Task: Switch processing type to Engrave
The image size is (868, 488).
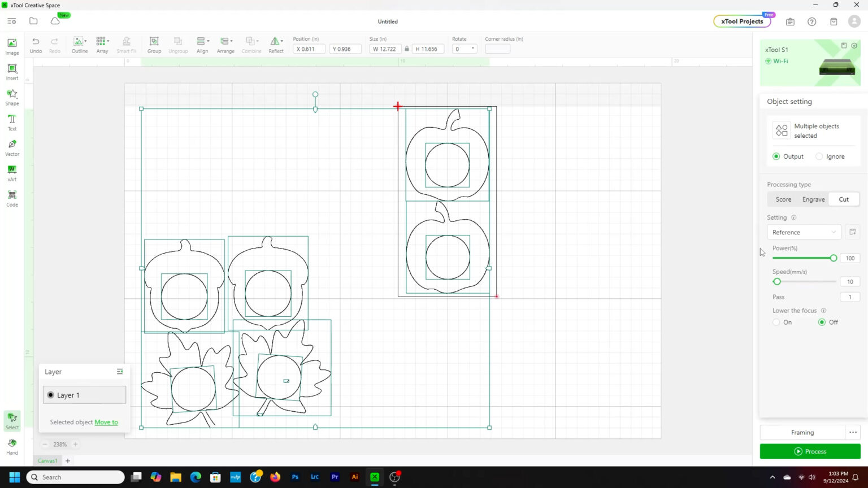Action: tap(813, 199)
